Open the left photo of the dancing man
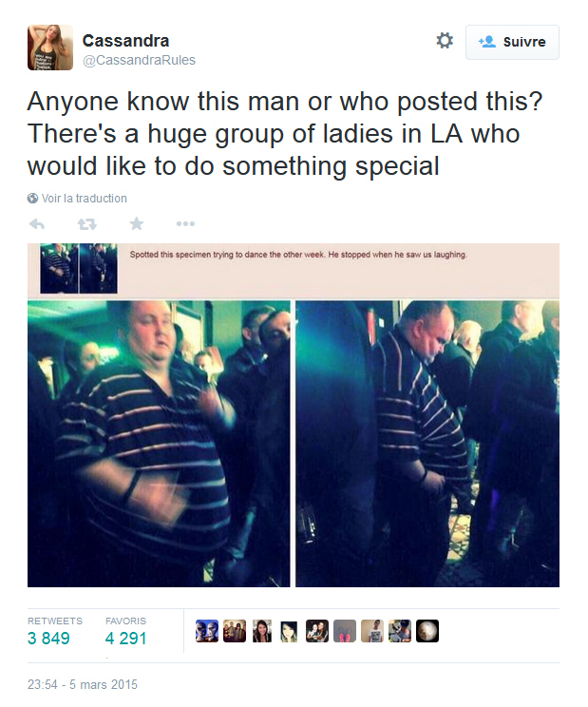The width and height of the screenshot is (588, 707). pyautogui.click(x=159, y=444)
